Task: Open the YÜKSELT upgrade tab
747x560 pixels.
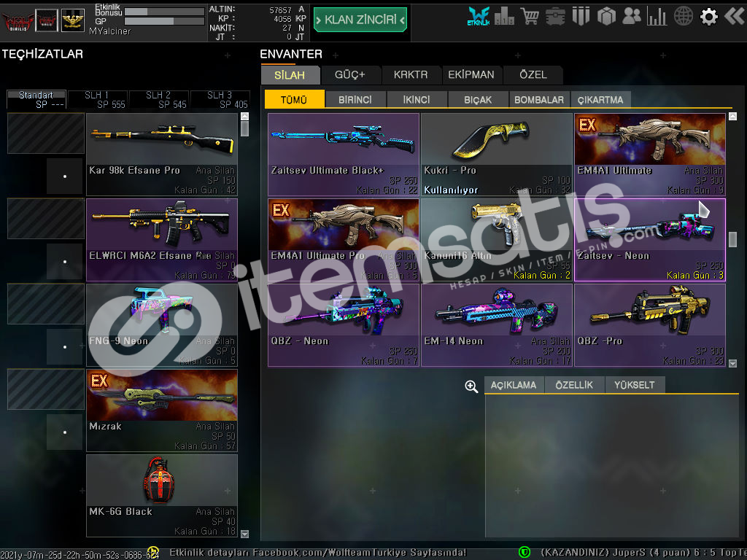Action: click(635, 385)
